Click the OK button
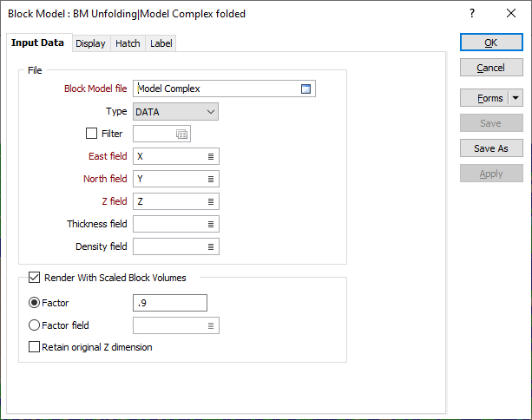This screenshot has width=532, height=420. [491, 43]
